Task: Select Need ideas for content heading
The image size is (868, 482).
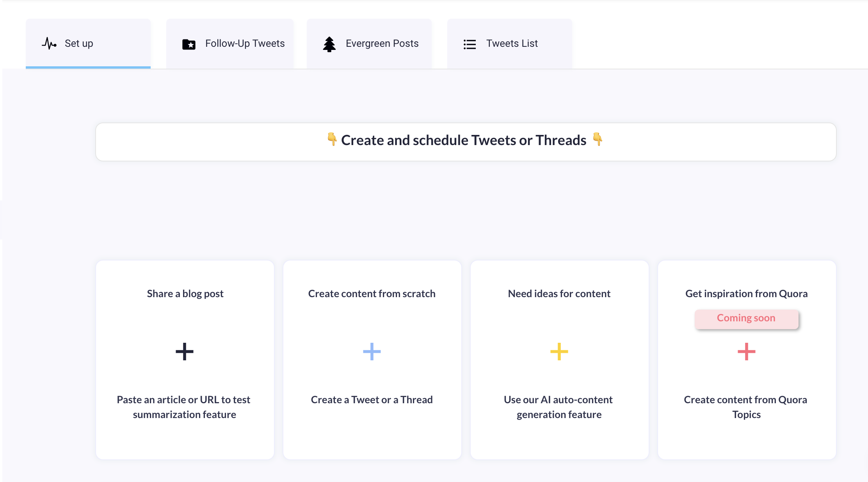Action: 559,294
